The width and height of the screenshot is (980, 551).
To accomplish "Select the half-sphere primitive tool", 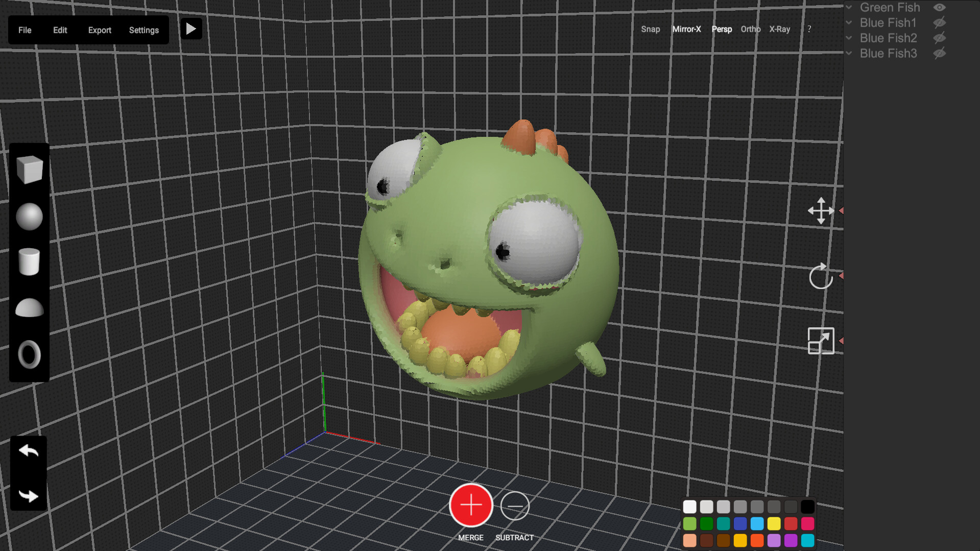I will 29,308.
